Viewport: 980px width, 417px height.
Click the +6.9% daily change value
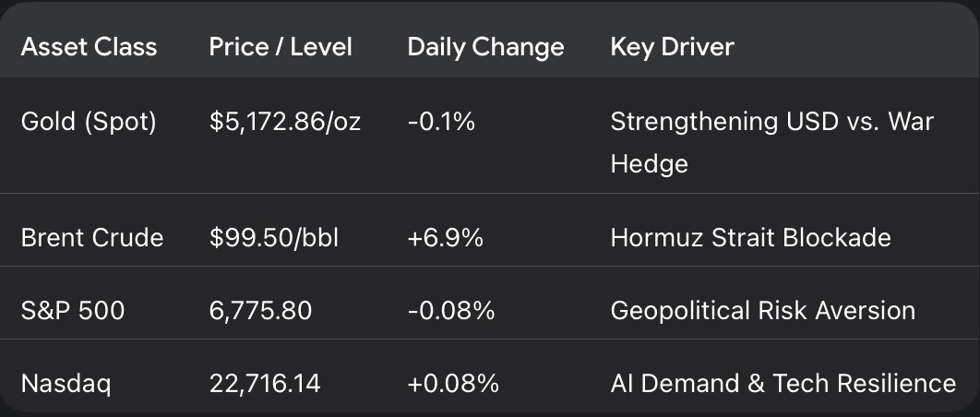tap(445, 237)
